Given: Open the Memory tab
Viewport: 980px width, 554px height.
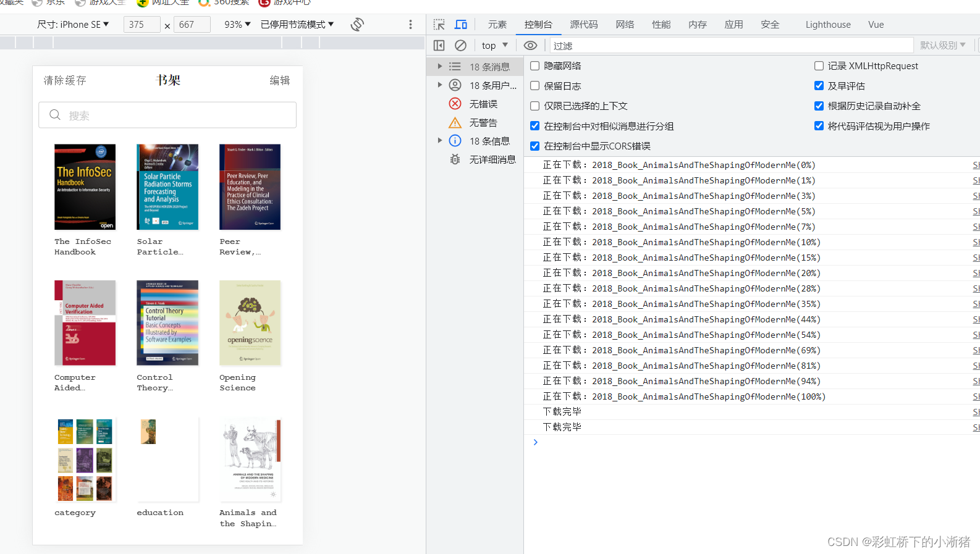Looking at the screenshot, I should 698,25.
